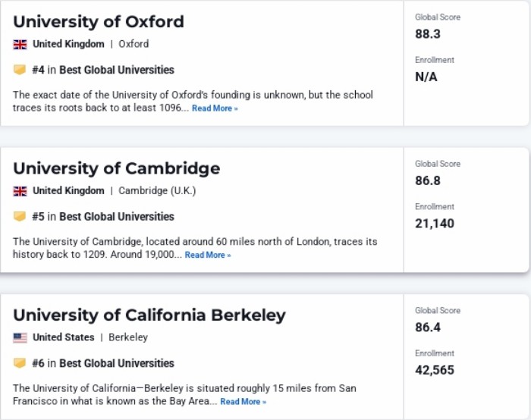The height and width of the screenshot is (420, 531).
Task: Click Cambridge's enrollment figure 21,140
Action: (x=435, y=224)
